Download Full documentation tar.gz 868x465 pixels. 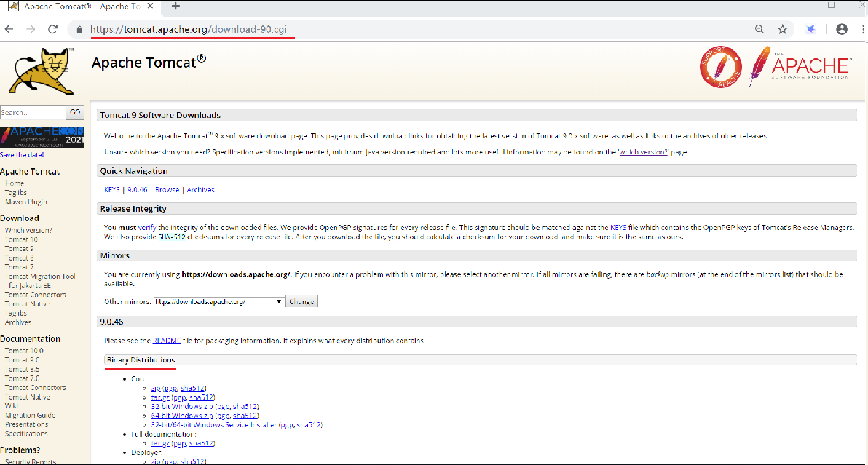coord(160,443)
